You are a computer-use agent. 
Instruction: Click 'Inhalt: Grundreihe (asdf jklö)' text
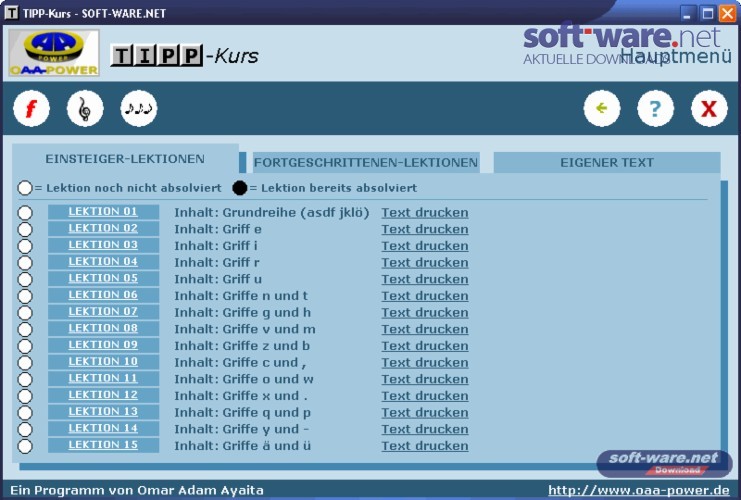[x=272, y=213]
